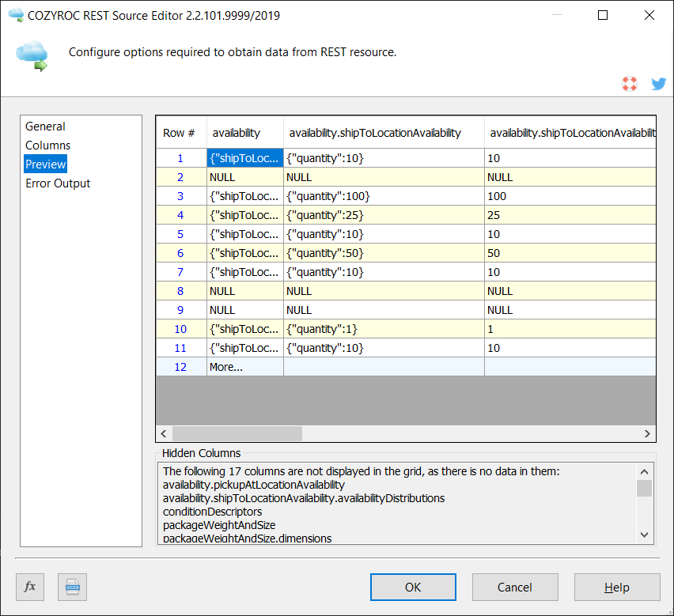
Task: Click 'availability.pickupAtLocationAvailability' in Hidden Columns
Action: point(254,485)
